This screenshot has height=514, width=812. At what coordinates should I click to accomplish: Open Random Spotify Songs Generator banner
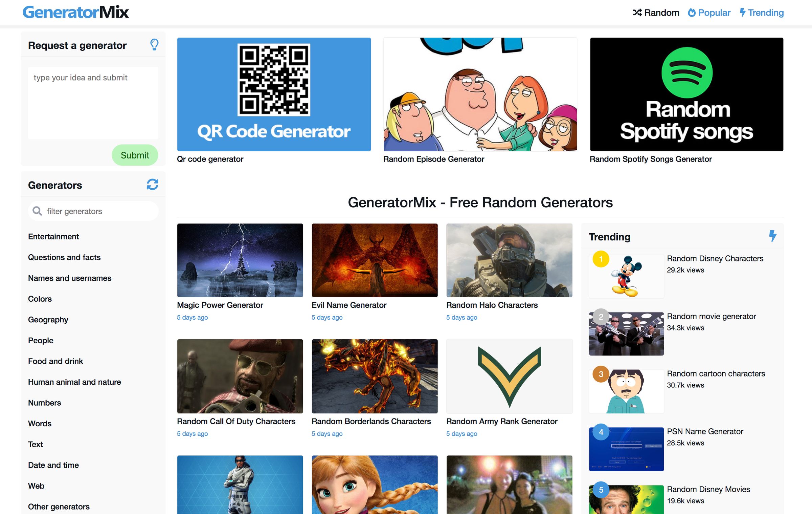click(686, 94)
